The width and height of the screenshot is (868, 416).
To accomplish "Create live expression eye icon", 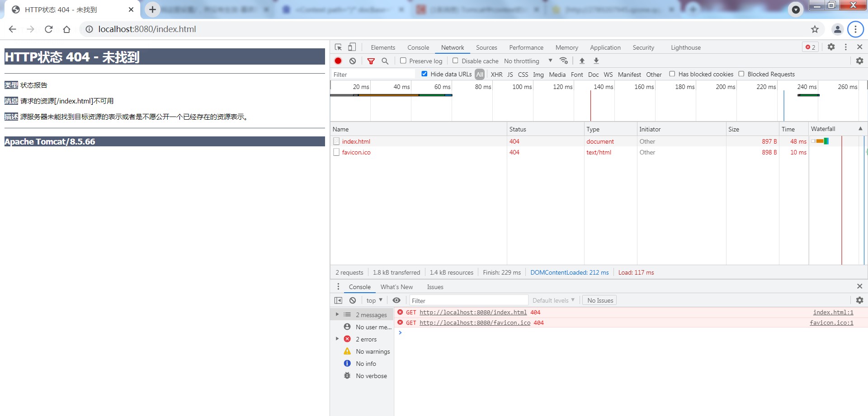I will 396,300.
